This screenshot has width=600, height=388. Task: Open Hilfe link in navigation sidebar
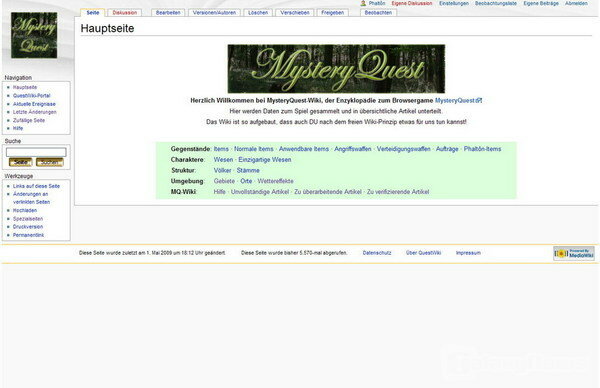tap(18, 128)
